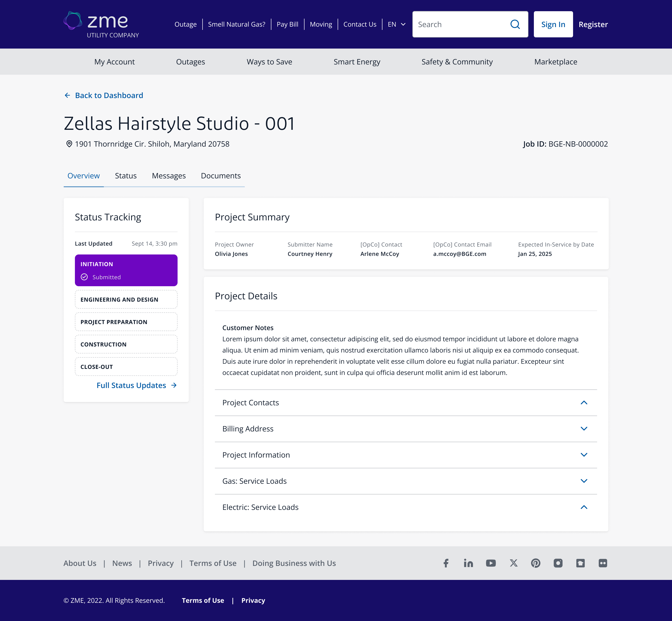Viewport: 672px width, 621px height.
Task: Click the Sign In button
Action: pos(553,24)
